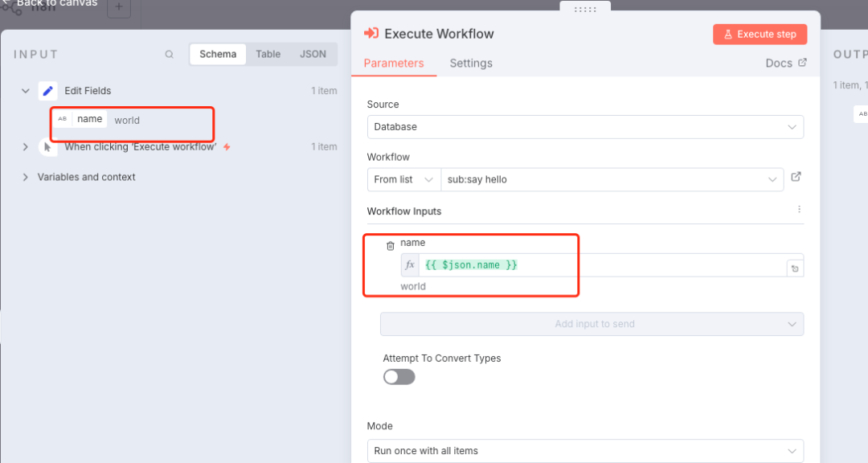Switch input view to JSON
Image resolution: width=868 pixels, height=463 pixels.
(x=313, y=55)
